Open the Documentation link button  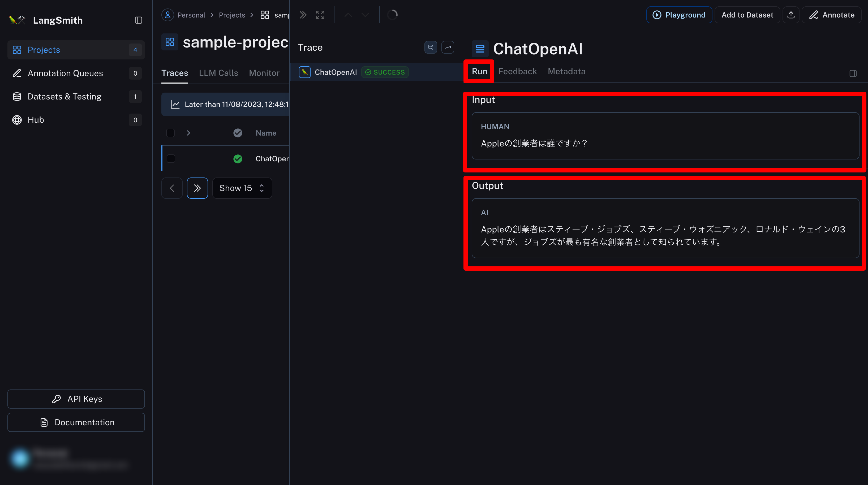[x=76, y=422]
